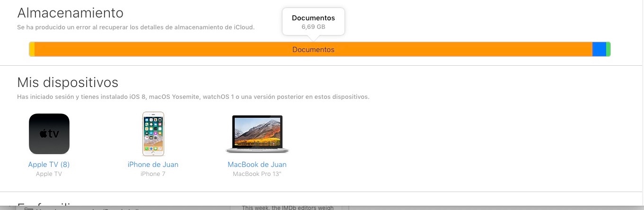Open the Apple TV (8) link
The height and width of the screenshot is (210, 644).
tap(49, 165)
